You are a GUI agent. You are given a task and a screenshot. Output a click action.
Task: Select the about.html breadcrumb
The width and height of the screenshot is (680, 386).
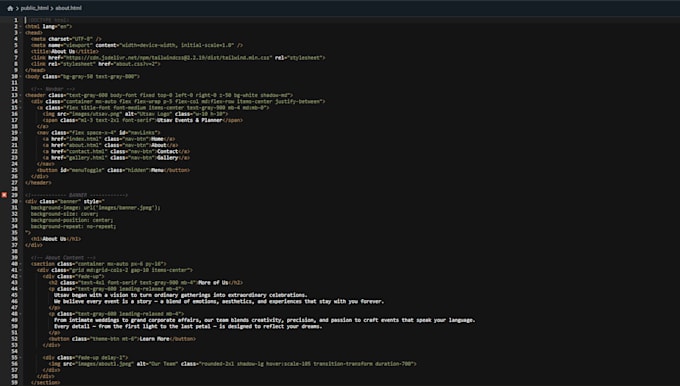point(69,8)
